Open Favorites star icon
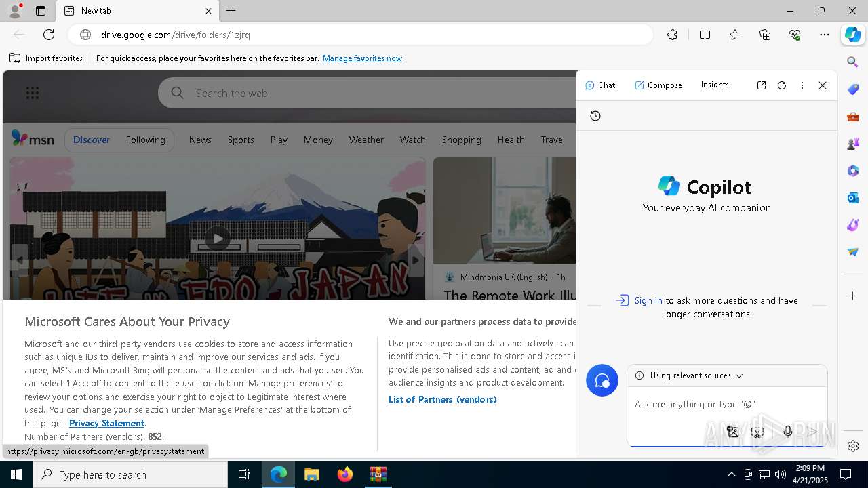The image size is (868, 488). (x=735, y=35)
